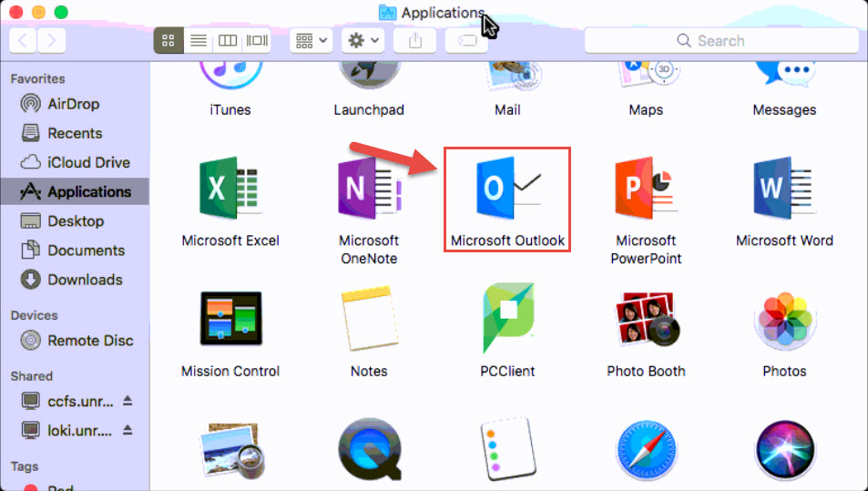The width and height of the screenshot is (868, 491).
Task: Open the Microsoft PowerPoint app icon
Action: coord(646,189)
